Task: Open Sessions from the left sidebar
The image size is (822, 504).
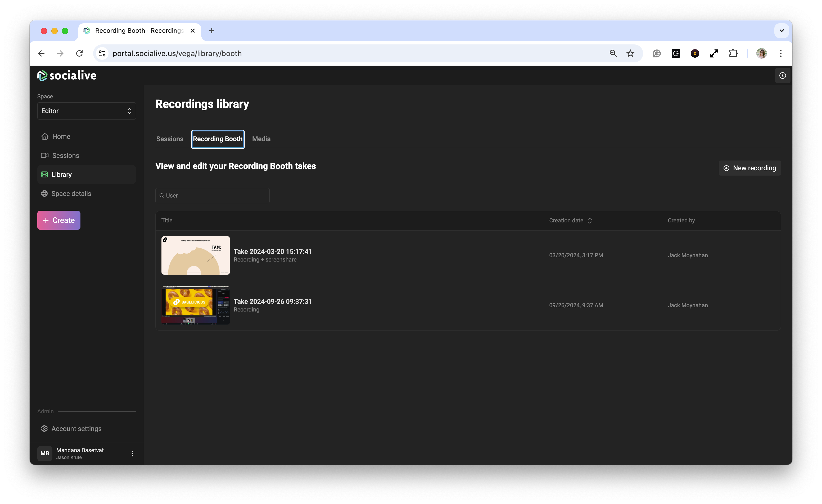Action: [x=65, y=155]
